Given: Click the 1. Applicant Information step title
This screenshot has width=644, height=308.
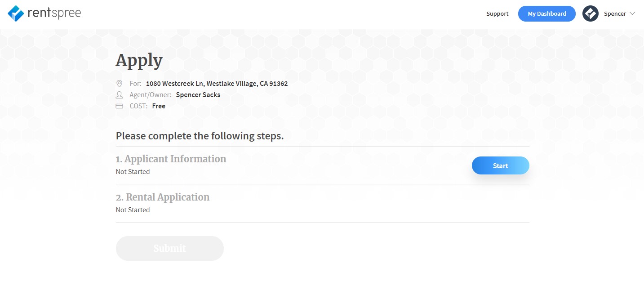Looking at the screenshot, I should tap(171, 159).
